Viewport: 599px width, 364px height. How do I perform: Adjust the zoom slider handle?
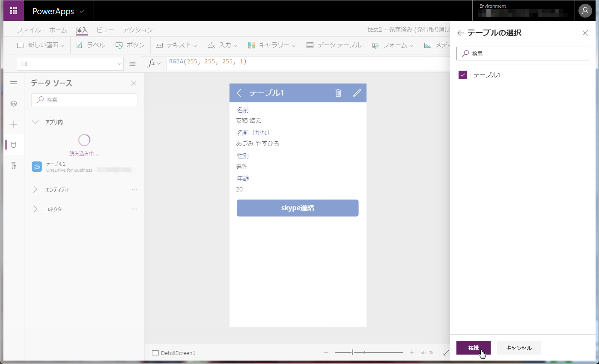(x=352, y=352)
